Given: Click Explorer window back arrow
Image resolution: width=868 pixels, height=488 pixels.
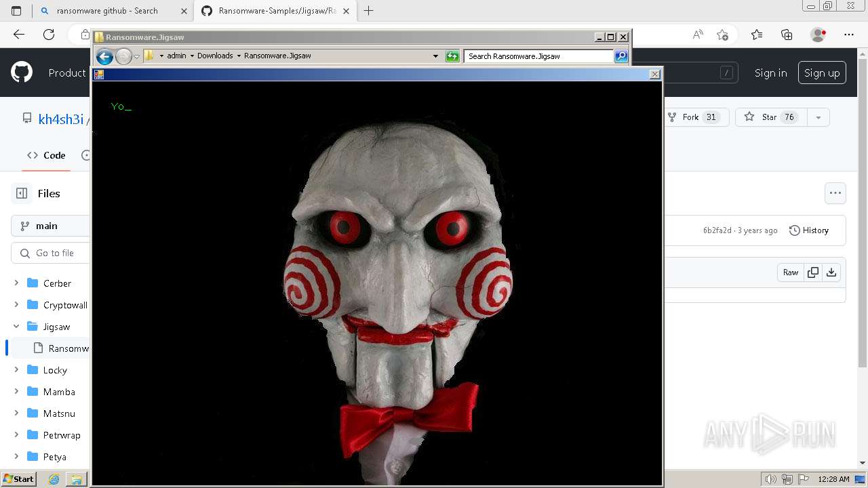Looking at the screenshot, I should 104,56.
